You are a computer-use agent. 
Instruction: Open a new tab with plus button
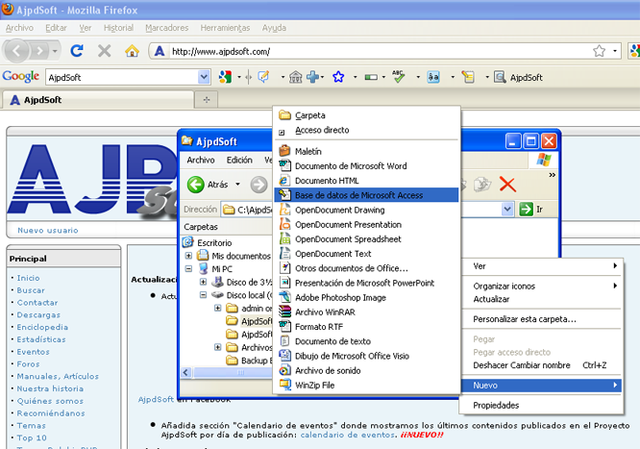pyautogui.click(x=206, y=100)
